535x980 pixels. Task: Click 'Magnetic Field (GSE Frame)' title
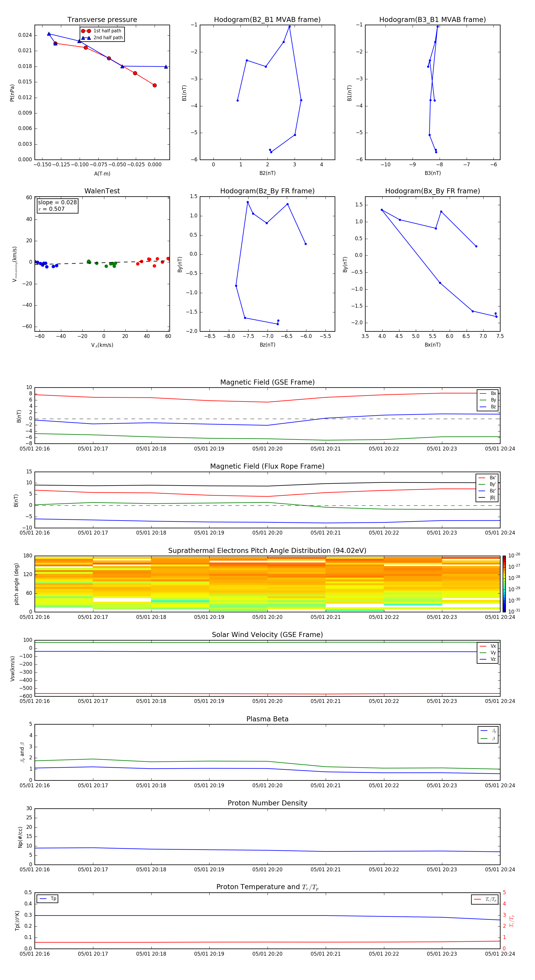(x=267, y=382)
